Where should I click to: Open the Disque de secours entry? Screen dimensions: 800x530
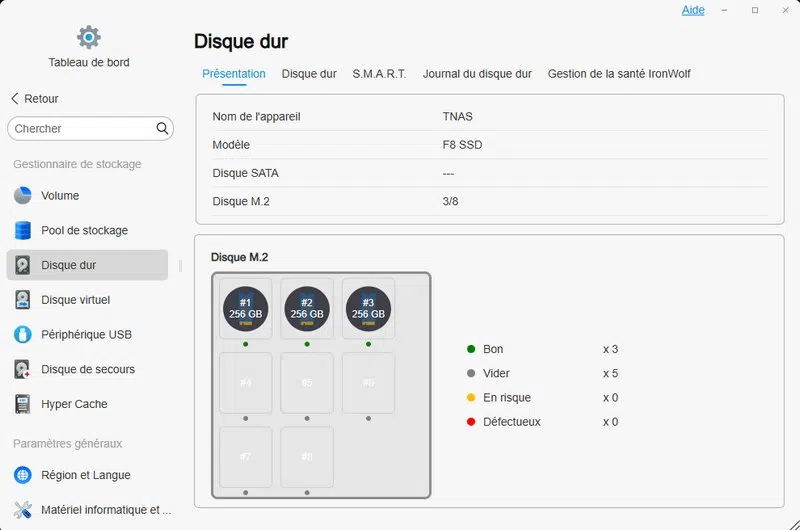point(88,369)
